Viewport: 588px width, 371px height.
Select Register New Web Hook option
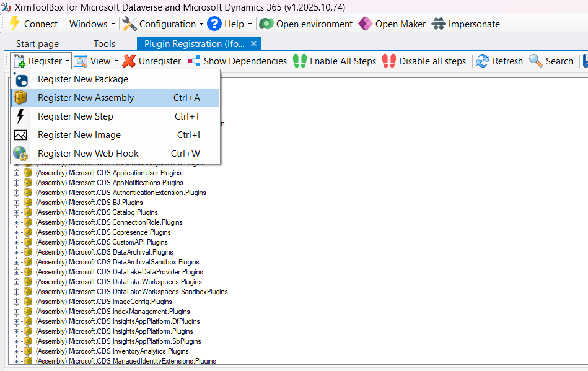pos(88,154)
